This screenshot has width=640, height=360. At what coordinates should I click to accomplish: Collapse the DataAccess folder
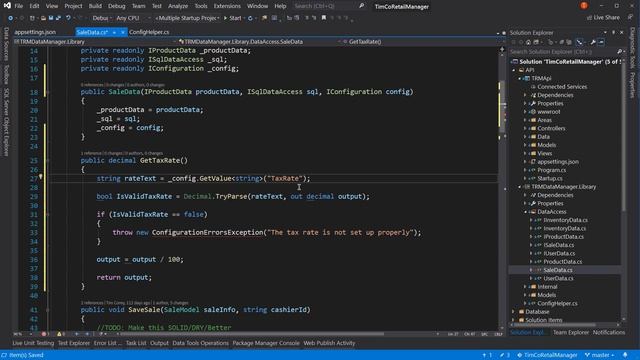[525, 212]
